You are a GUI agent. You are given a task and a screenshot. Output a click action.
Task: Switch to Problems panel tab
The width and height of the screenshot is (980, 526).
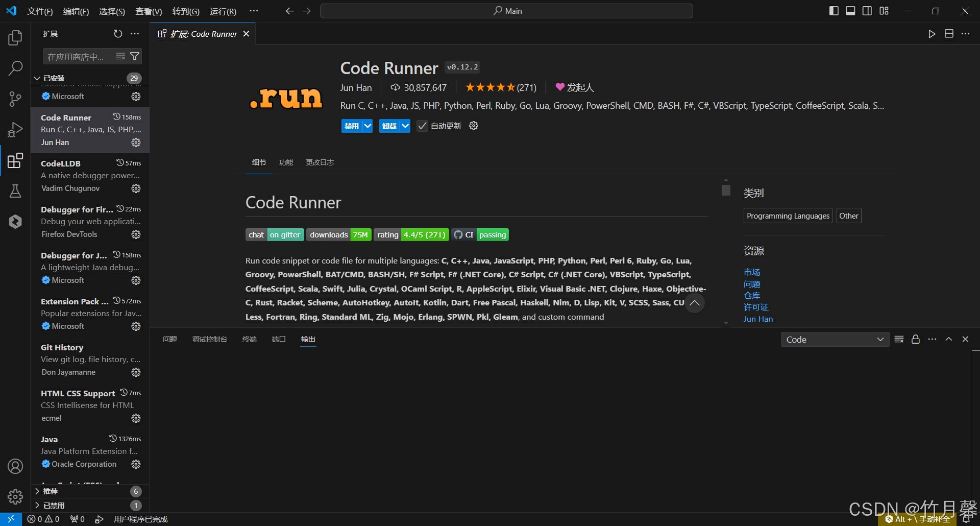point(169,339)
